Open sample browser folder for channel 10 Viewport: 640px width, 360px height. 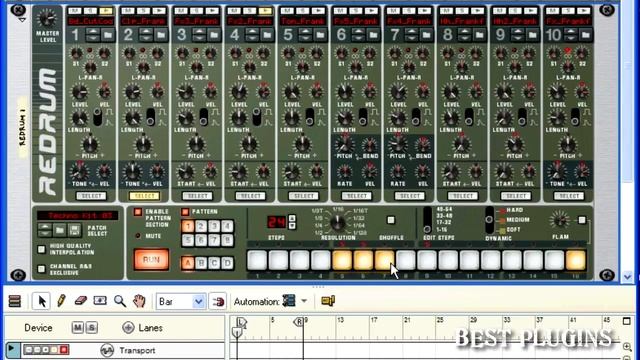click(586, 36)
